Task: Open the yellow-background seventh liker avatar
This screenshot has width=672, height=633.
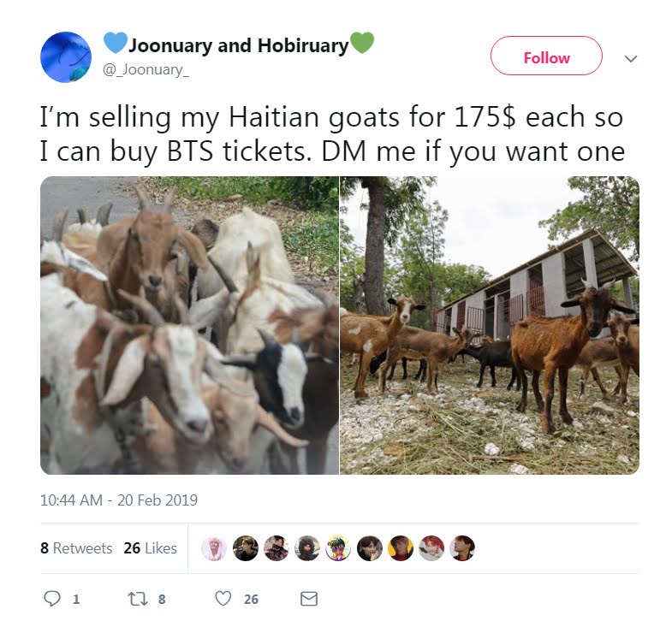Action: (401, 547)
